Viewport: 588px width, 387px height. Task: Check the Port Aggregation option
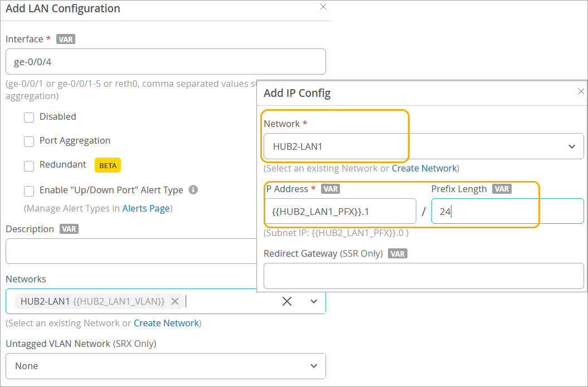29,141
